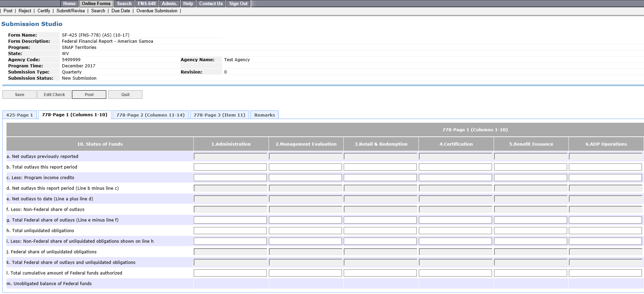This screenshot has height=294, width=644.
Task: Open the FNS-648 menu item
Action: (x=147, y=3)
